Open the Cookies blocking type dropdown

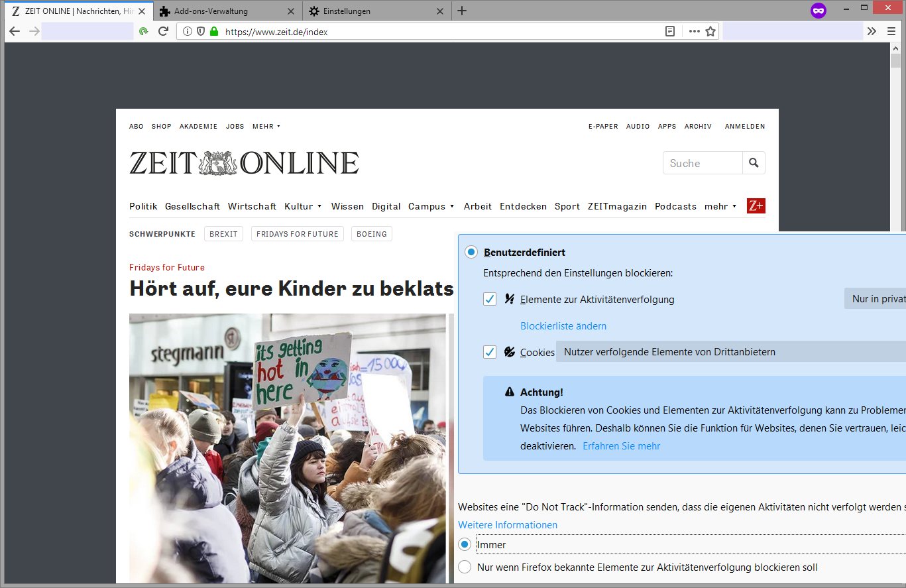[729, 352]
